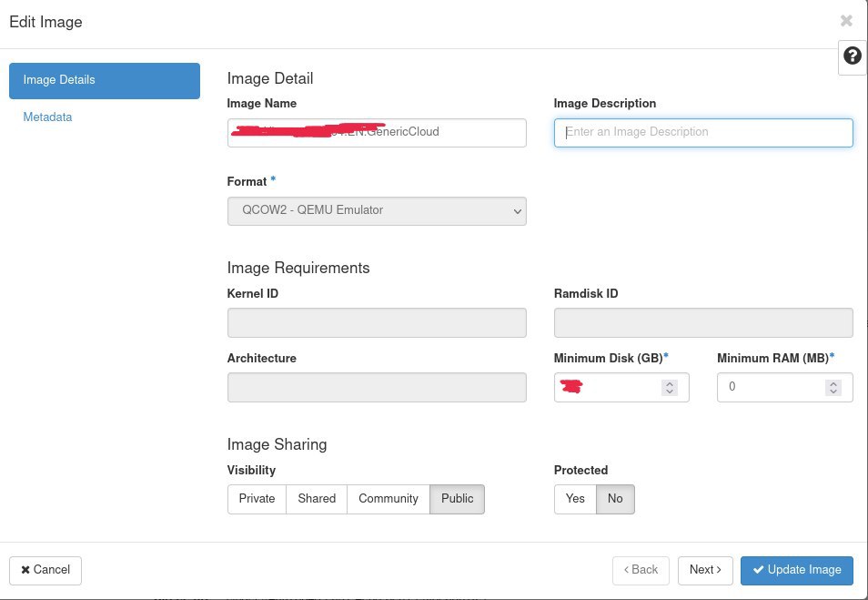This screenshot has height=600, width=868.
Task: Decrease Minimum Disk value with down arrow
Action: [670, 392]
